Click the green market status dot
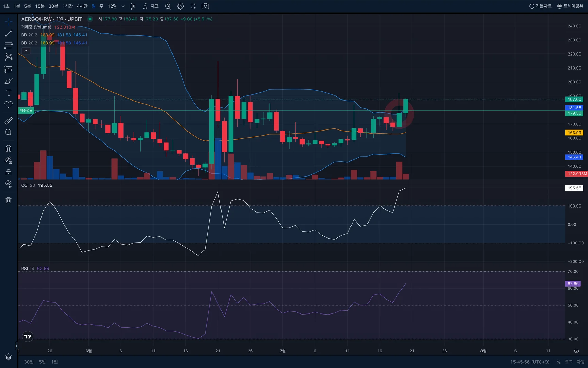Image resolution: width=588 pixels, height=368 pixels. (90, 19)
